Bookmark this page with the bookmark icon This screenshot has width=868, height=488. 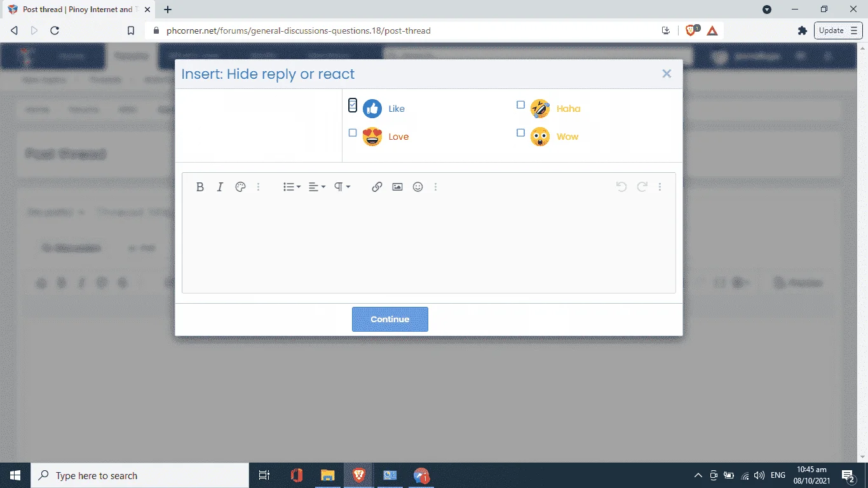point(131,30)
